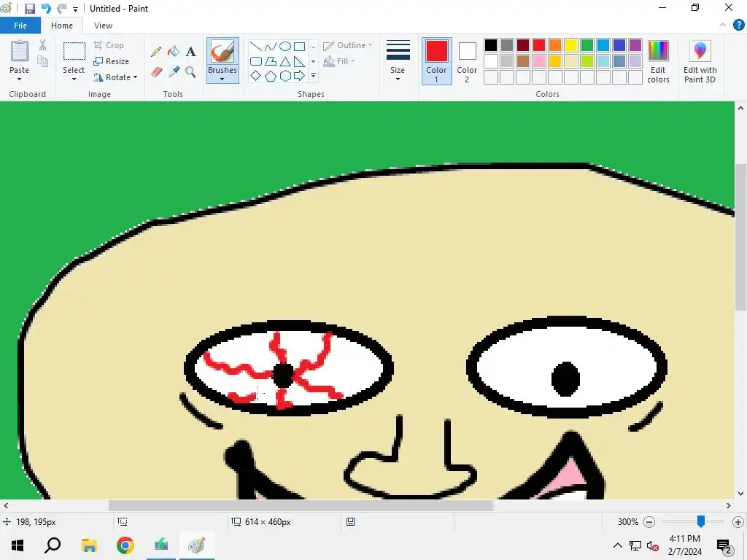Pick the black color swatch
This screenshot has width=747, height=560.
491,45
